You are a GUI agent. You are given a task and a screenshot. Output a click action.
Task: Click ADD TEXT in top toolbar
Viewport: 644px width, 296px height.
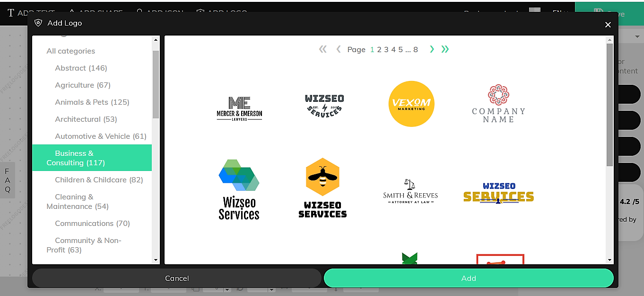pyautogui.click(x=31, y=13)
